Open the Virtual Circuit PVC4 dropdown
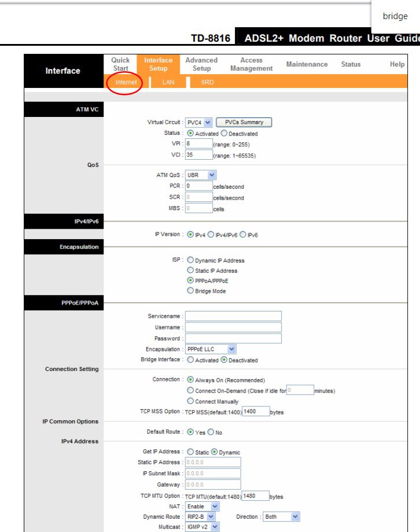Image resolution: width=420 pixels, height=532 pixels. 198,123
